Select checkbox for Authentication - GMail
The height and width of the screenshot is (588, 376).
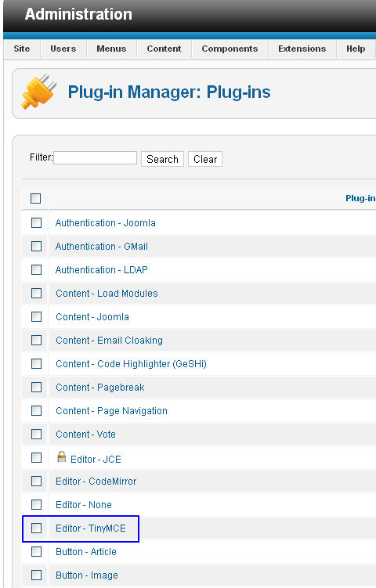(36, 247)
